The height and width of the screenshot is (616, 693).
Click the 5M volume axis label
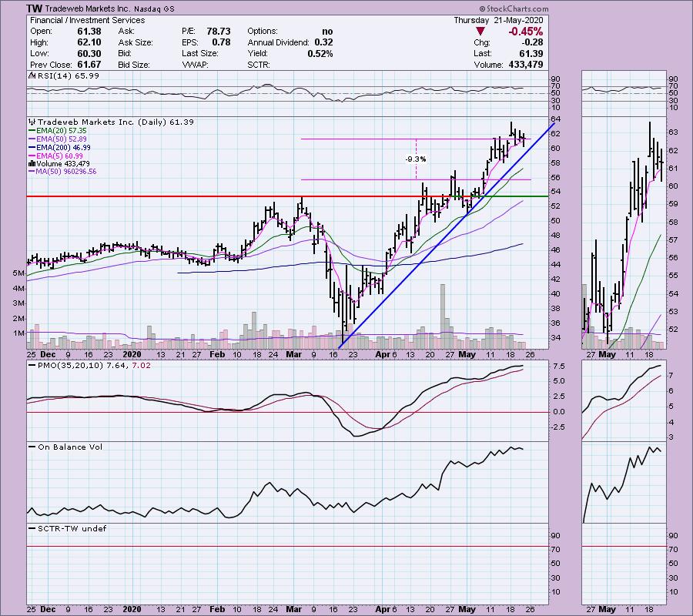click(x=19, y=273)
